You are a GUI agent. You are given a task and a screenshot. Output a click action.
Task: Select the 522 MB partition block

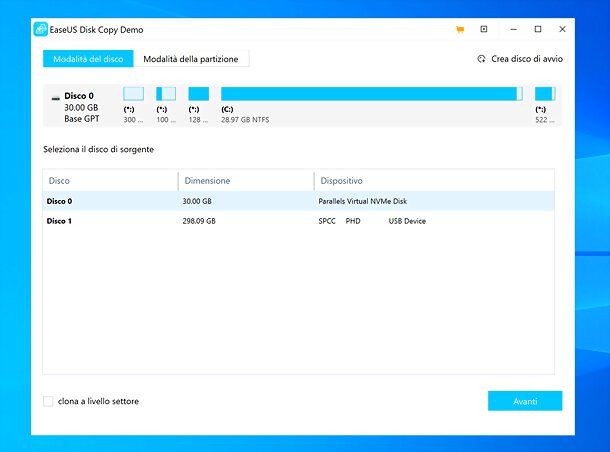pyautogui.click(x=545, y=94)
